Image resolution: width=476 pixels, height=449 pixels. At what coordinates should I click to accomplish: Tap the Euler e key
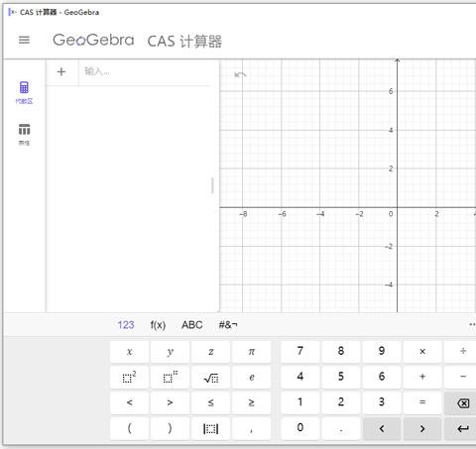pyautogui.click(x=252, y=377)
